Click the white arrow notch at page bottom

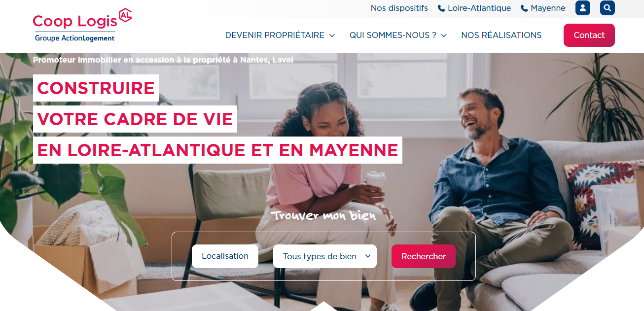click(323, 306)
